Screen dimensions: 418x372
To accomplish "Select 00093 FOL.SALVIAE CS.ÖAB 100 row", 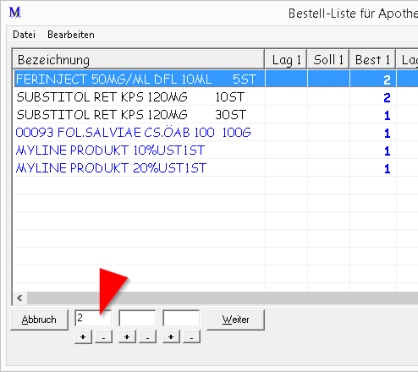I will (x=215, y=133).
